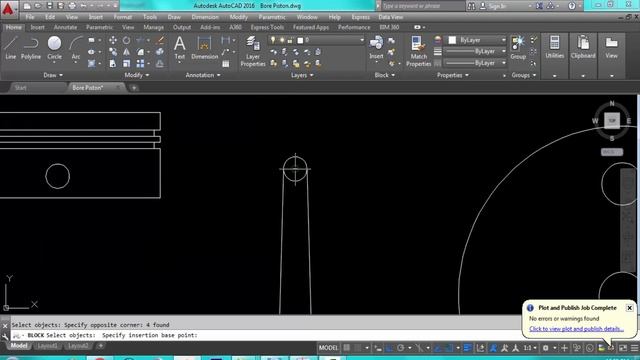The image size is (640, 360).
Task: Select the Polyline tool
Action: coord(31,48)
